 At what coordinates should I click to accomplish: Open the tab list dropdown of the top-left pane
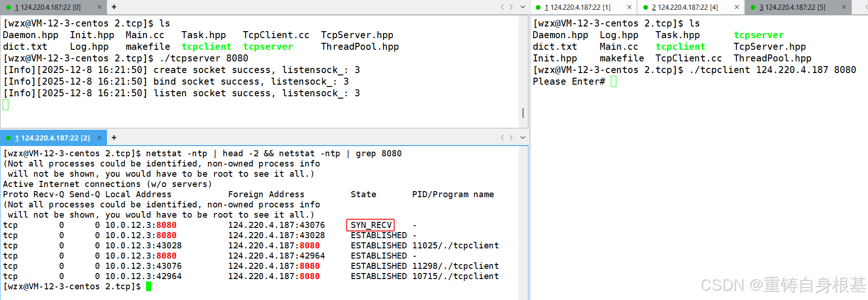pos(522,7)
